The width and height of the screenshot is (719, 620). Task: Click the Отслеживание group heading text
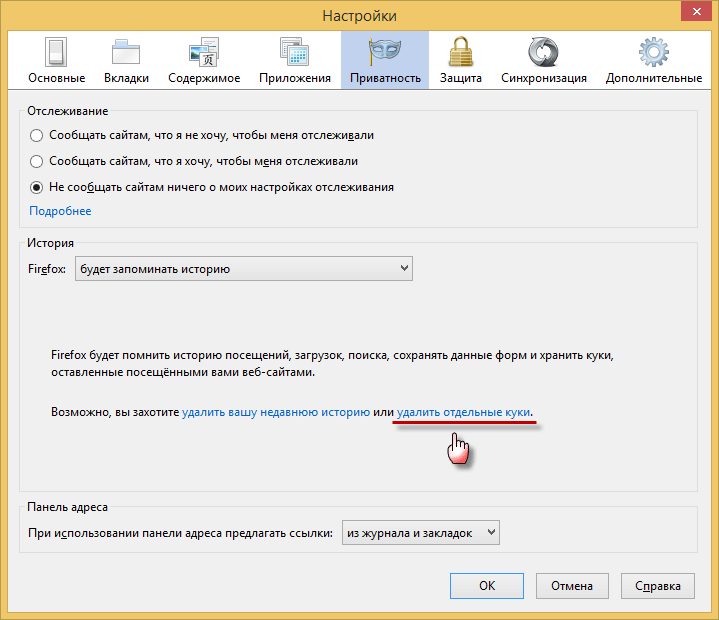click(x=67, y=111)
